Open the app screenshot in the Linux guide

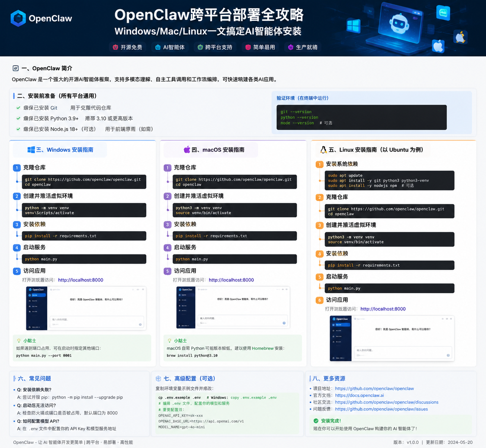click(392, 339)
